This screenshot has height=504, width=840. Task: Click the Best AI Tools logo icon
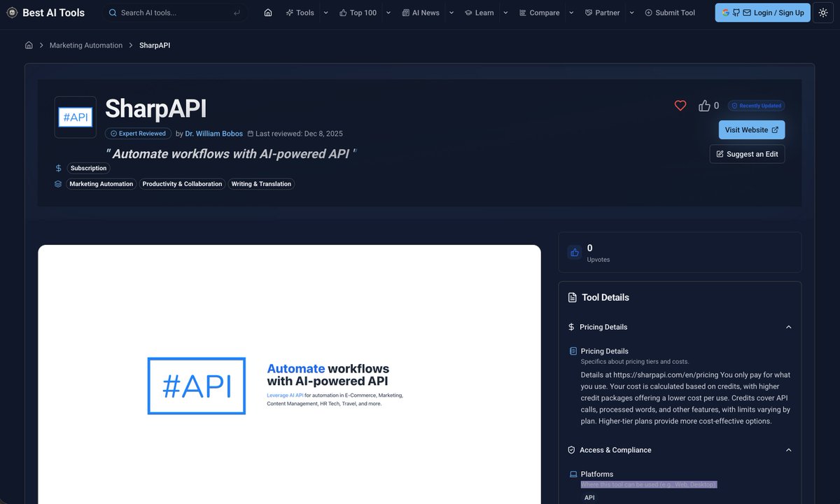click(12, 13)
